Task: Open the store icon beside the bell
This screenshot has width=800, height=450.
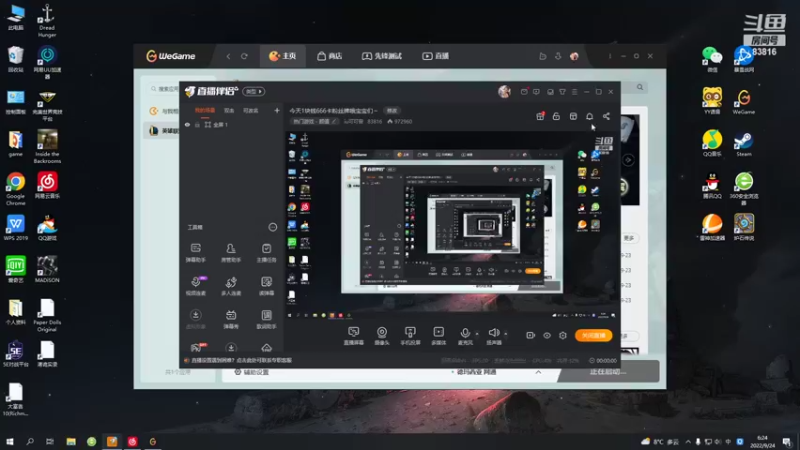Action: coord(573,116)
